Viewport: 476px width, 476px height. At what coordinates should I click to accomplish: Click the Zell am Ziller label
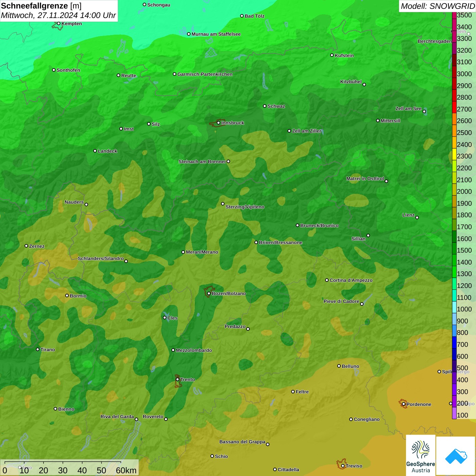307,131
